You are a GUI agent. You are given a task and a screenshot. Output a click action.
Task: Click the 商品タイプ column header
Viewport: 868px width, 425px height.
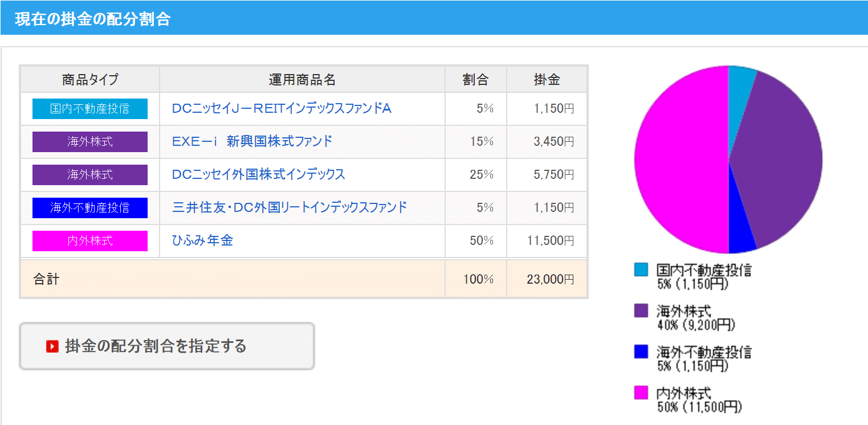point(90,80)
